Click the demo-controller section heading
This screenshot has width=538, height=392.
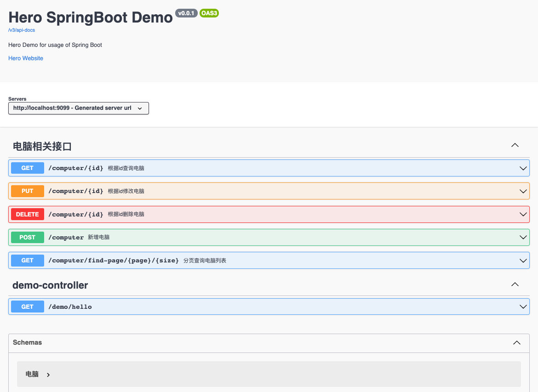50,285
